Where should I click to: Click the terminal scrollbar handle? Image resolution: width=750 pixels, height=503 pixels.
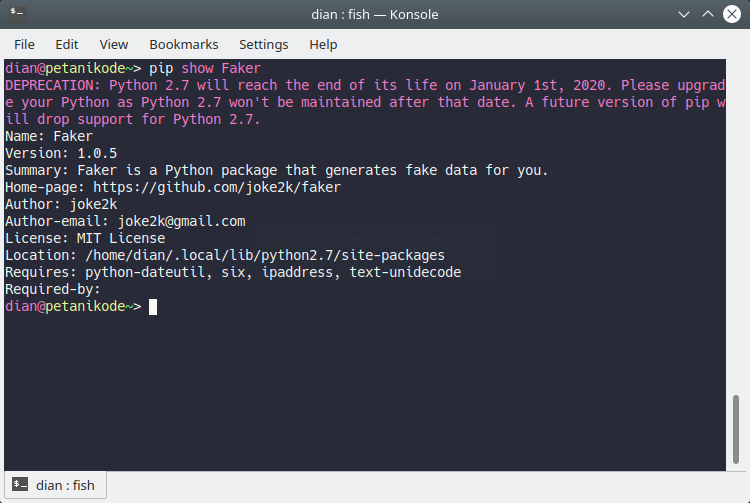click(736, 427)
